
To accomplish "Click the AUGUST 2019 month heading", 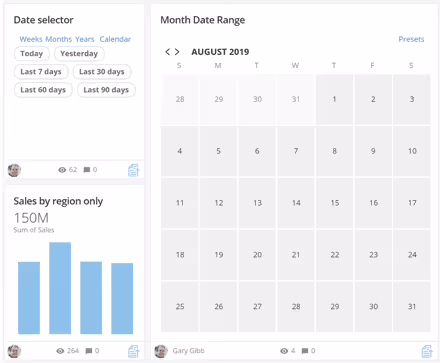I will coord(220,52).
